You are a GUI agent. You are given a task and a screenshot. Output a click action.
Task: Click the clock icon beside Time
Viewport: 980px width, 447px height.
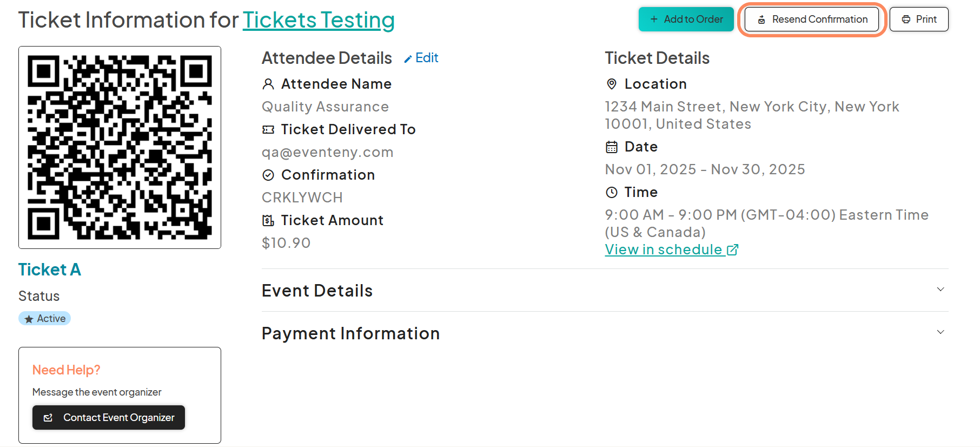(611, 192)
